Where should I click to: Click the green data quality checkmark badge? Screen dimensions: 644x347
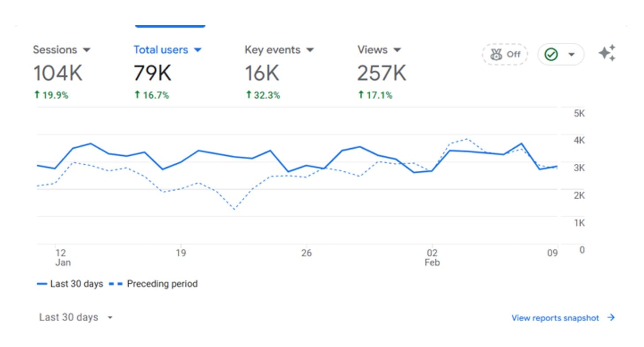[552, 54]
